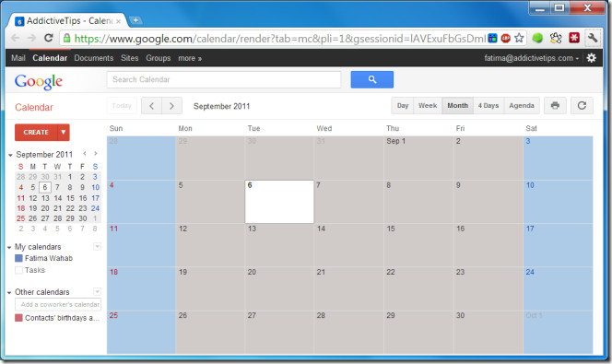This screenshot has height=364, width=612.
Task: Click the Add a coworker's calendar field
Action: [58, 304]
